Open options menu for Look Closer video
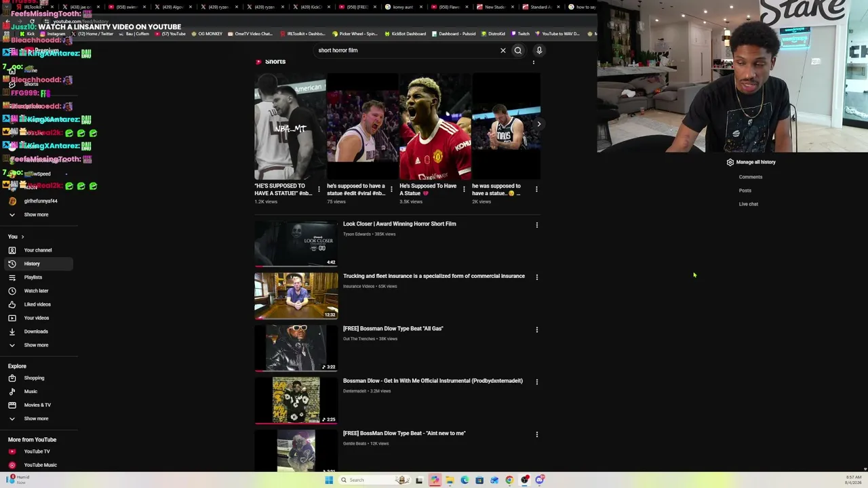Screen dimensions: 868x488 tap(537, 224)
